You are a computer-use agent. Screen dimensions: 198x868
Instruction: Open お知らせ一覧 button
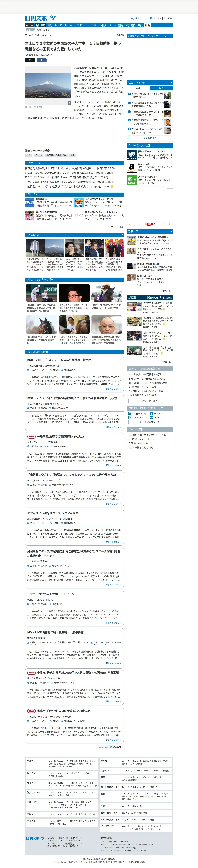150,401
